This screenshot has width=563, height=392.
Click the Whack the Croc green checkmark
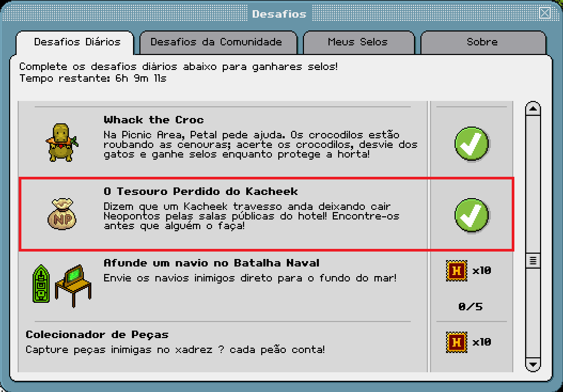(472, 144)
